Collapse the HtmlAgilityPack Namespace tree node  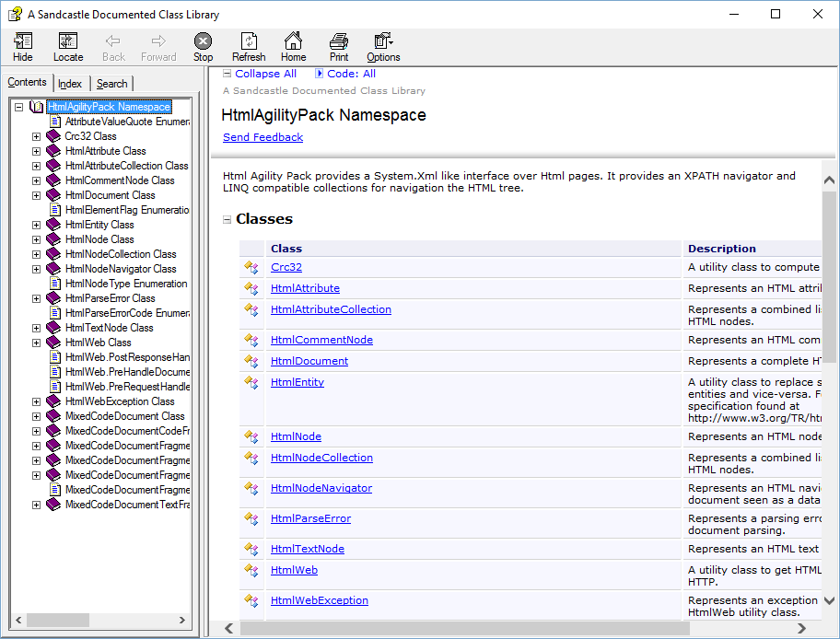19,107
